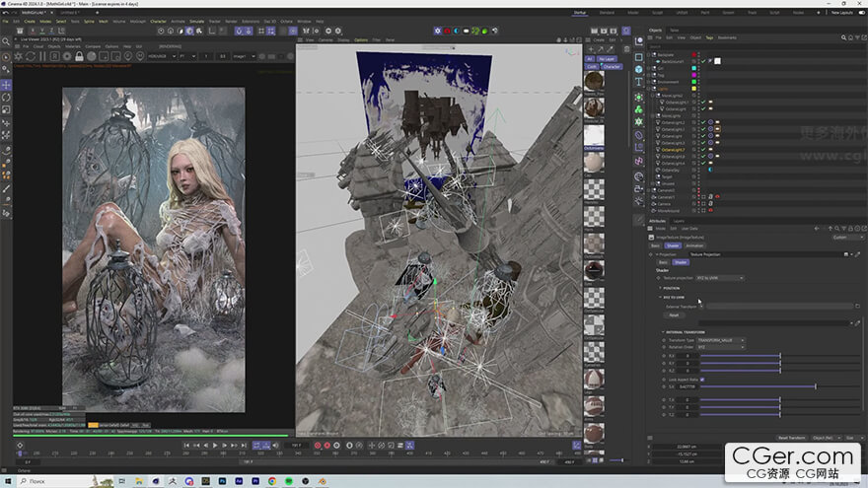Click the Character layer filter button
Image resolution: width=868 pixels, height=488 pixels.
pyautogui.click(x=612, y=66)
